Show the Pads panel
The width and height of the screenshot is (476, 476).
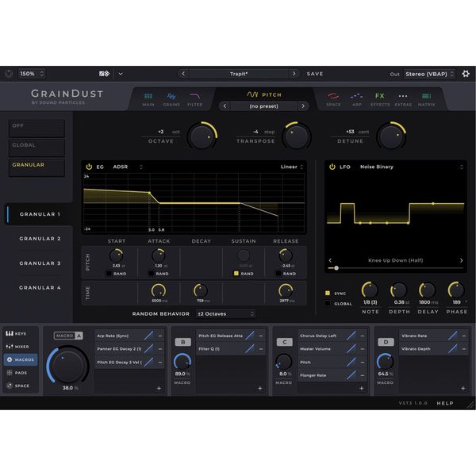click(x=21, y=373)
